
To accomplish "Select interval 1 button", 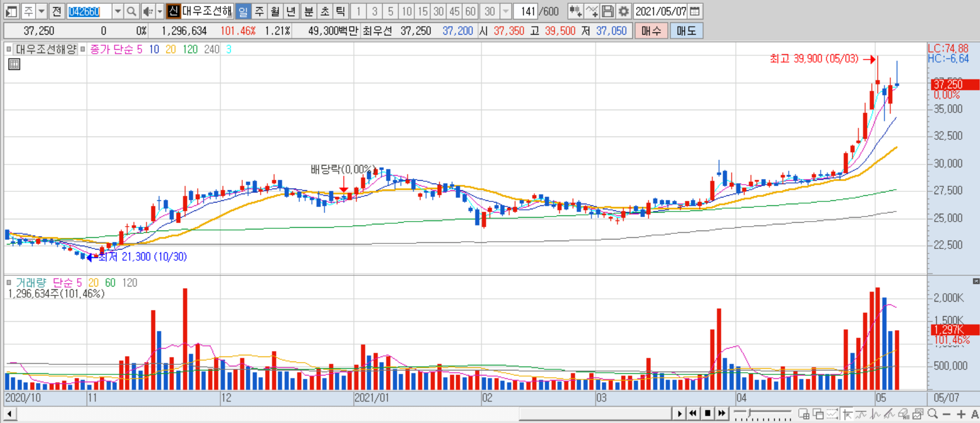I will (358, 11).
